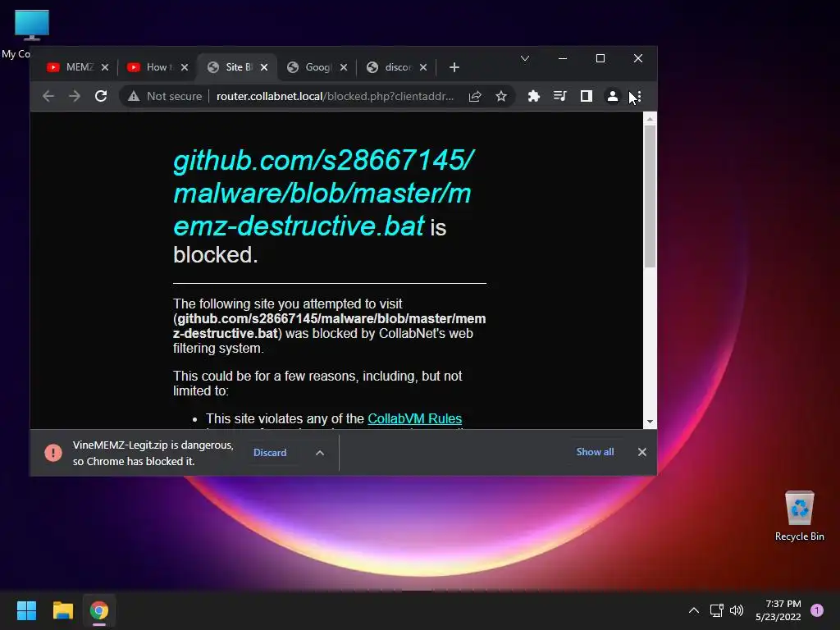
Task: Click the forward navigation arrow
Action: (x=75, y=97)
